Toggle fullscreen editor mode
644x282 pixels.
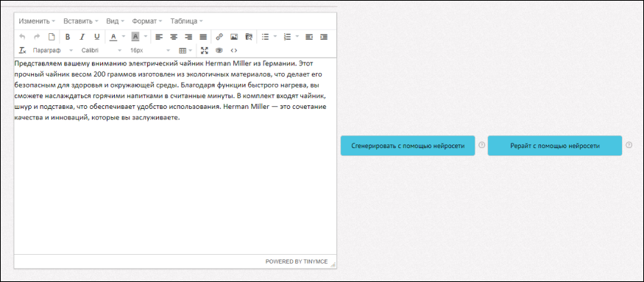point(205,51)
